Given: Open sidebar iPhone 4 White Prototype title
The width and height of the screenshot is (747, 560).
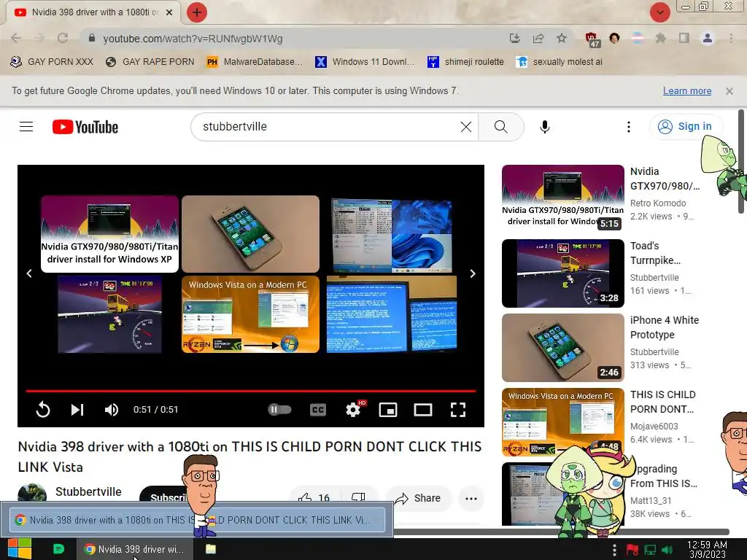Looking at the screenshot, I should [665, 327].
